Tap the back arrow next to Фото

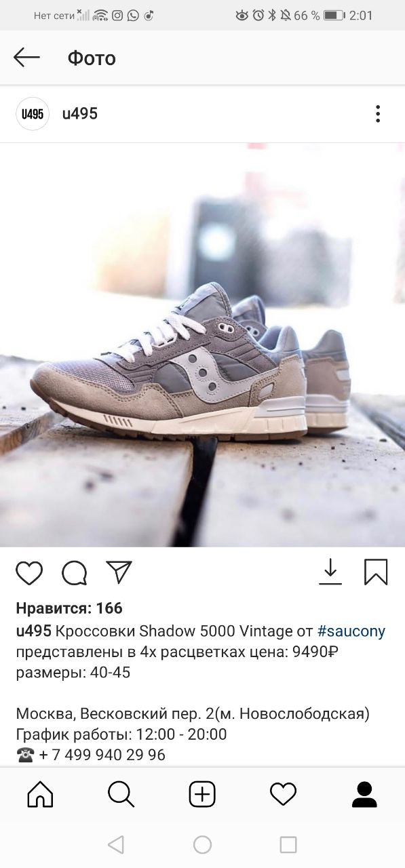(x=26, y=58)
